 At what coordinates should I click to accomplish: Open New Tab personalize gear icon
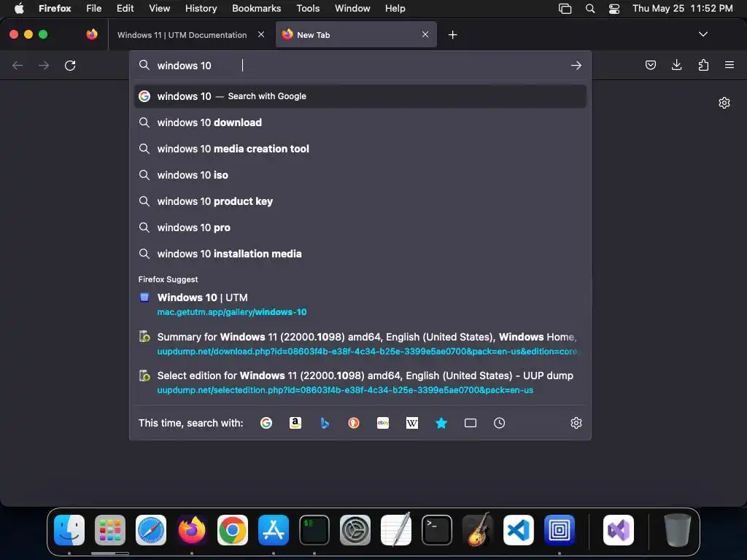[x=724, y=103]
